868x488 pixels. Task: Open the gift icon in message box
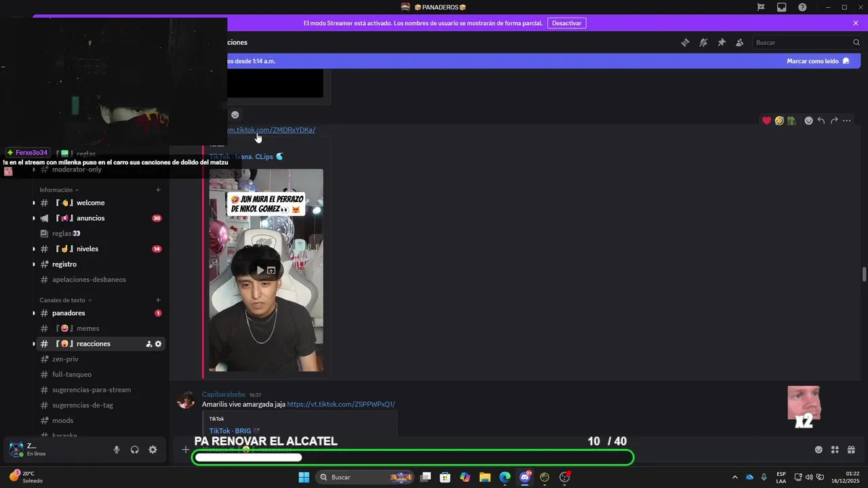coord(851,449)
